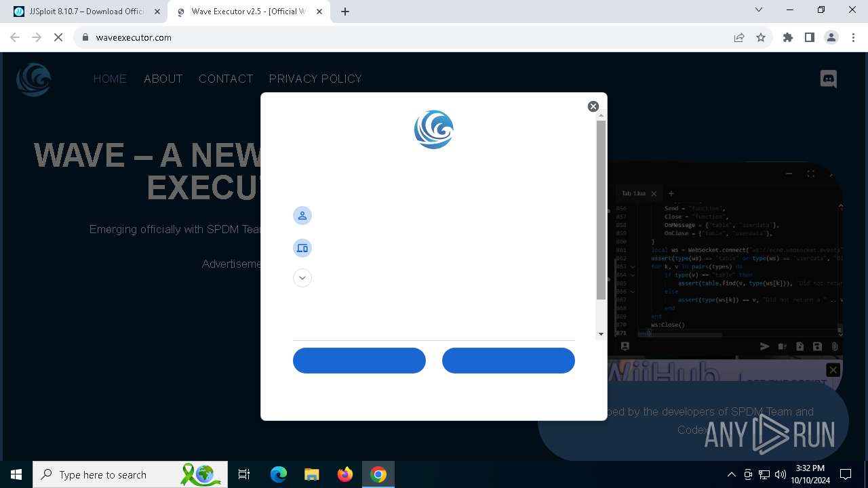Open the PRIVACY POLICY navigation link
Viewport: 868px width, 488px height.
click(x=315, y=79)
